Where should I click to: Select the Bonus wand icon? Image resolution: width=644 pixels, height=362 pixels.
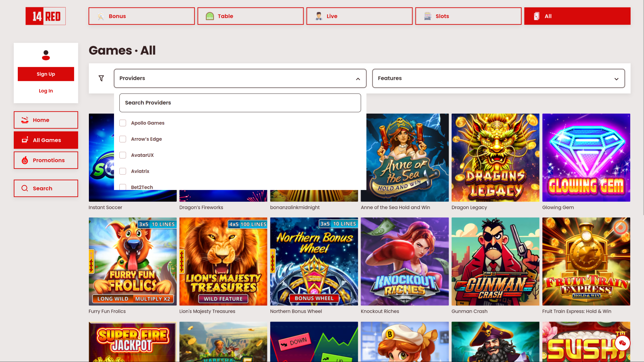[100, 16]
